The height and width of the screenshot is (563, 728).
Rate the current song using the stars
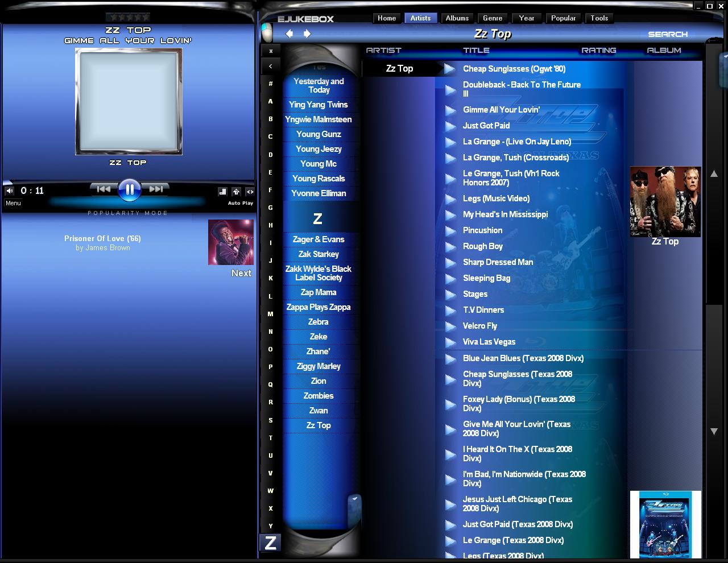click(129, 18)
